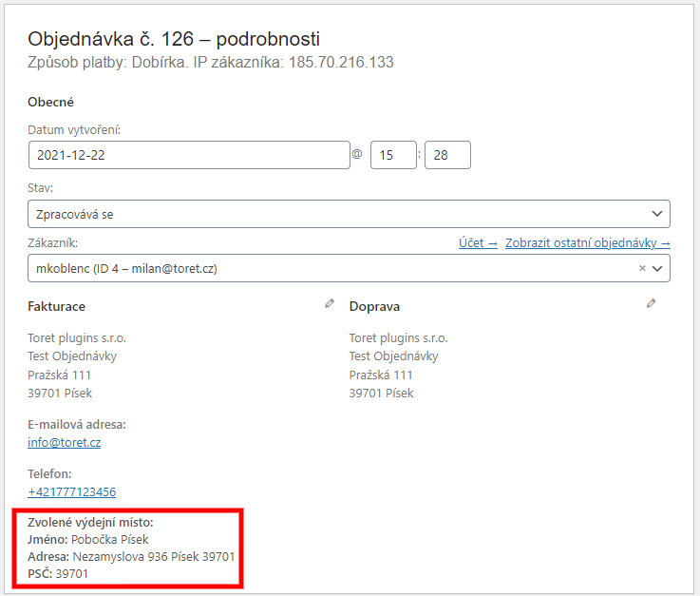
Task: Click shipping Test Objednávky name line
Action: (x=394, y=356)
